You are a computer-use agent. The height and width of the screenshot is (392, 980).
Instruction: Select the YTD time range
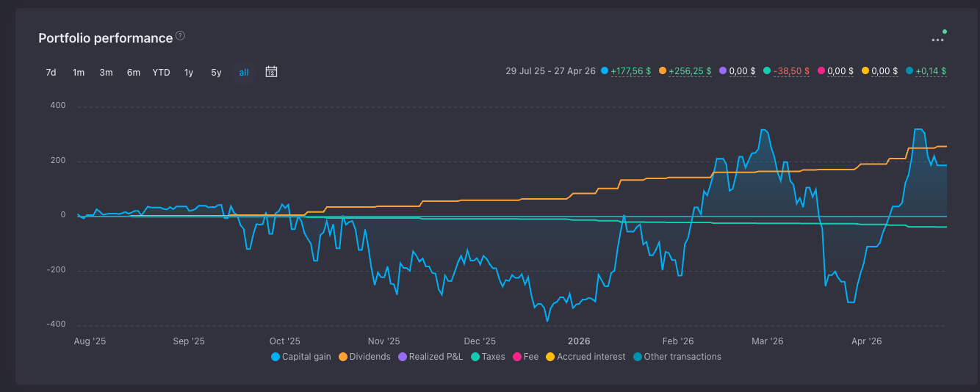(x=162, y=72)
